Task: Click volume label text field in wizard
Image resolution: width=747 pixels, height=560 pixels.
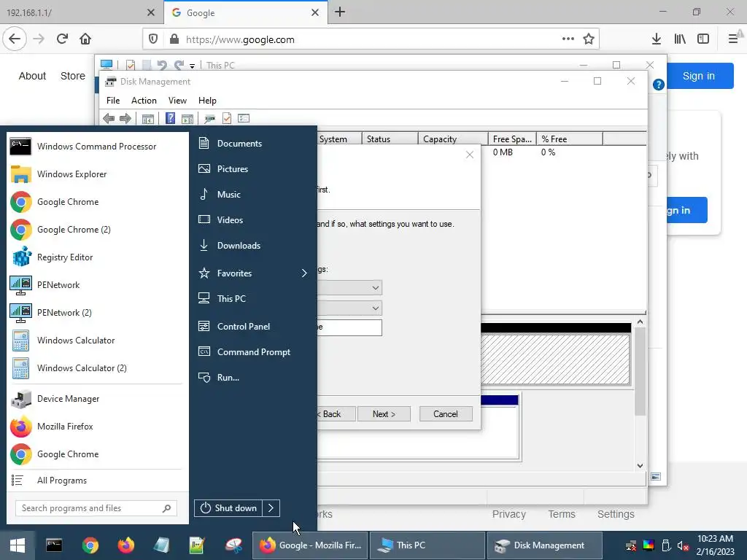Action: coord(349,327)
